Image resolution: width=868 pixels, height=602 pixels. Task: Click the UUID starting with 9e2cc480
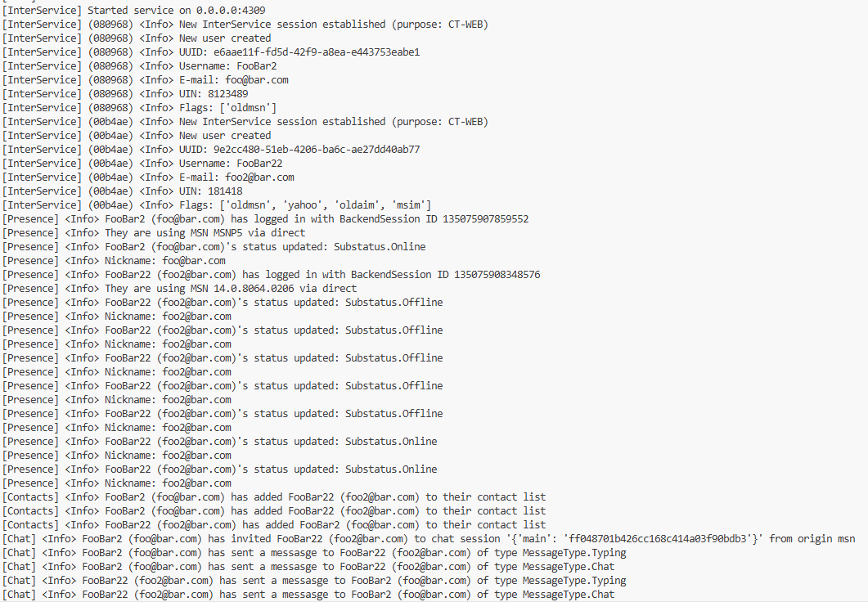pos(317,150)
